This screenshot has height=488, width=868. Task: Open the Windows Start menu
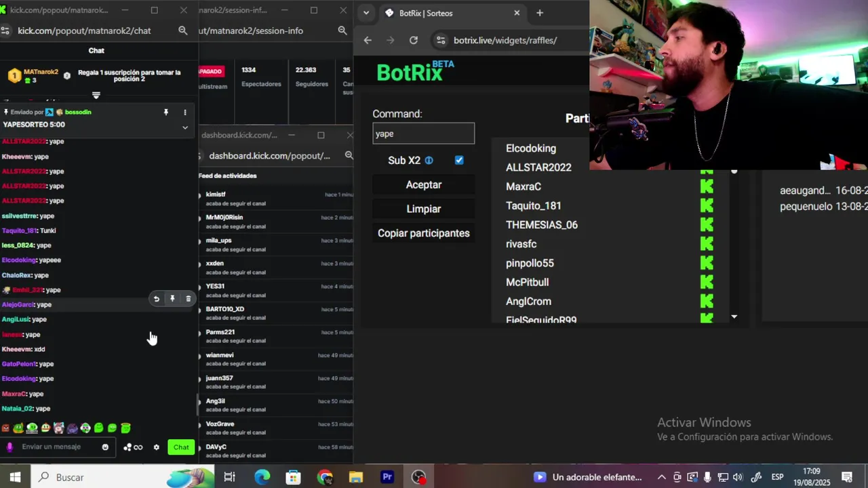[15, 477]
